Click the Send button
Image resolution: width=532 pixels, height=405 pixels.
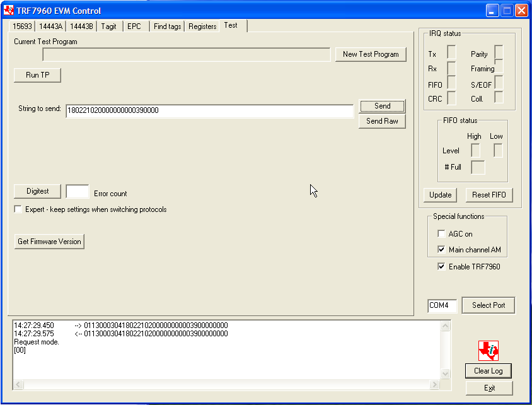coord(382,106)
